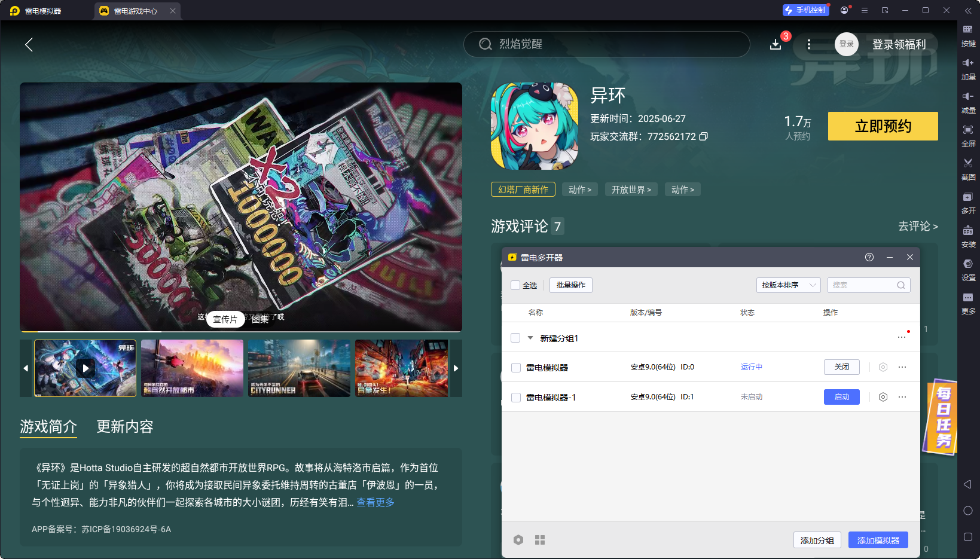Select the 更新内容 tab
The height and width of the screenshot is (559, 980).
[125, 426]
